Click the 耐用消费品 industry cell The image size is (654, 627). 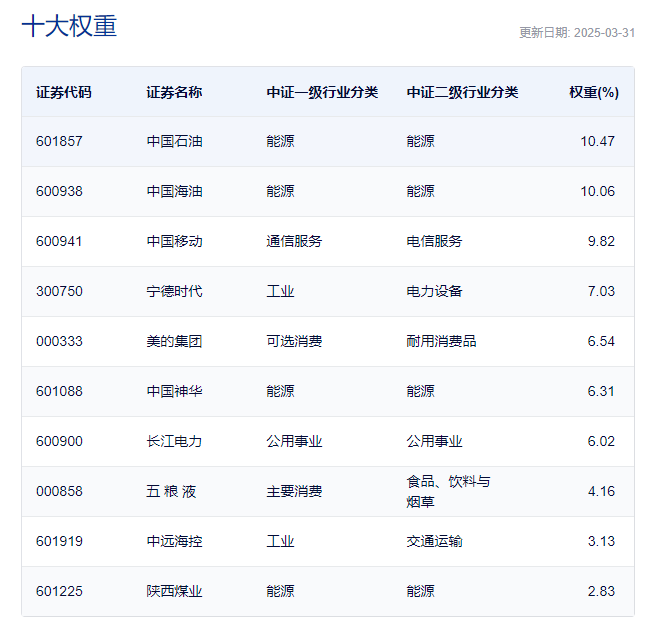tap(441, 341)
